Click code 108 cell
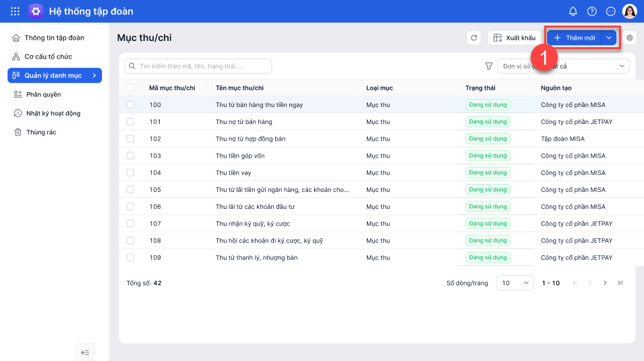This screenshot has height=361, width=644. coord(155,240)
